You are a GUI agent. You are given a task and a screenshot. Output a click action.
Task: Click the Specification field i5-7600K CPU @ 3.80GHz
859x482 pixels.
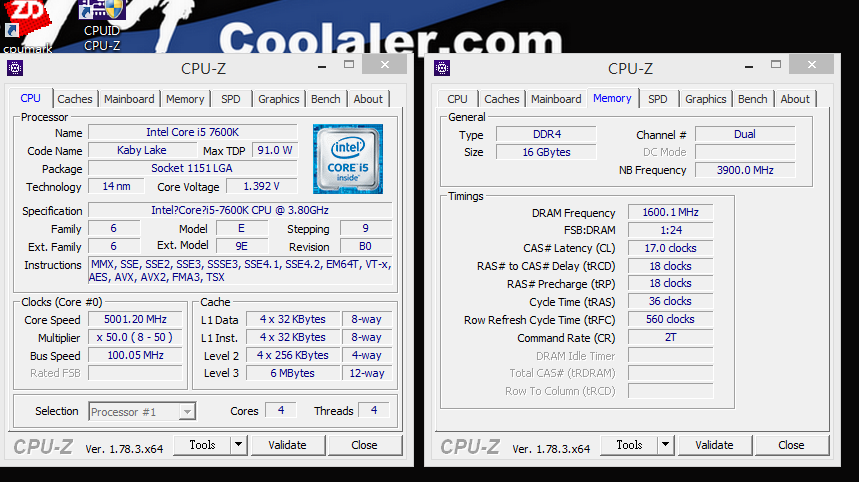pos(240,210)
